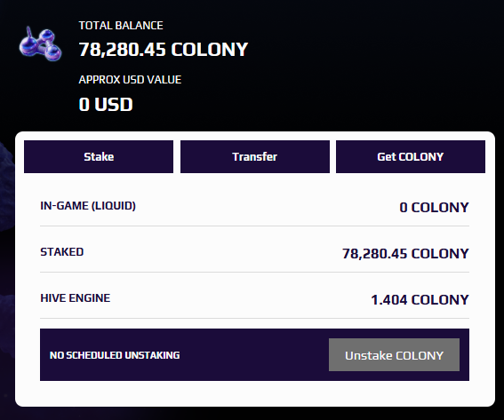Open the Stake action
The width and height of the screenshot is (504, 420).
point(99,156)
